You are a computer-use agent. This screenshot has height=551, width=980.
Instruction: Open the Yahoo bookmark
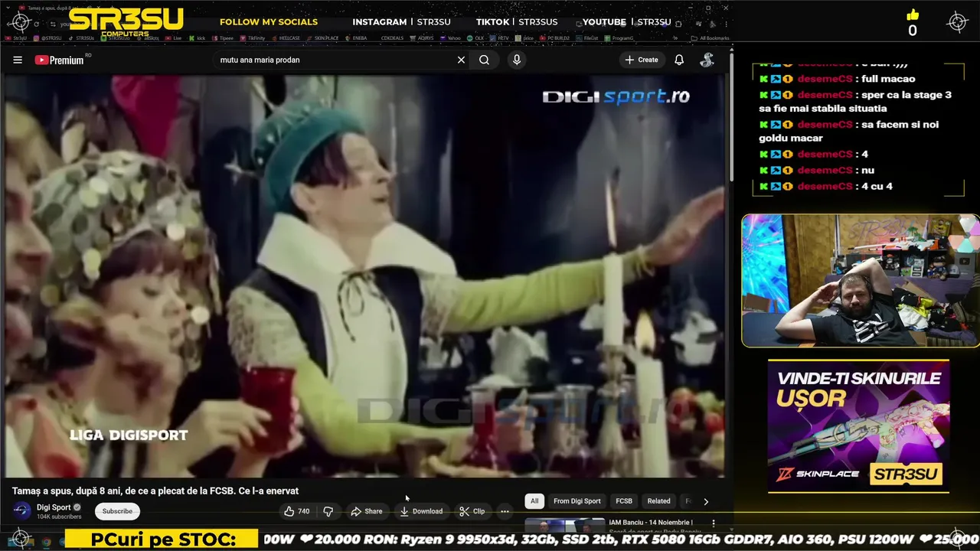click(450, 38)
